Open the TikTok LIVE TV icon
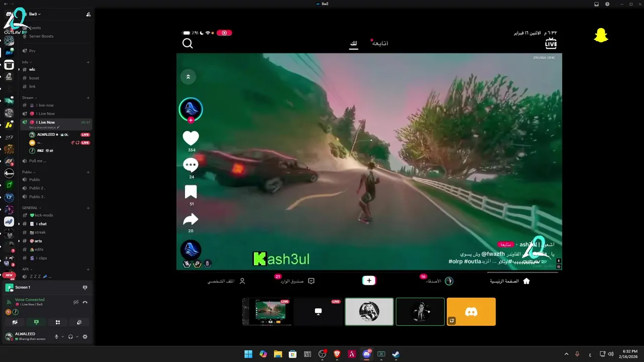 (x=551, y=43)
